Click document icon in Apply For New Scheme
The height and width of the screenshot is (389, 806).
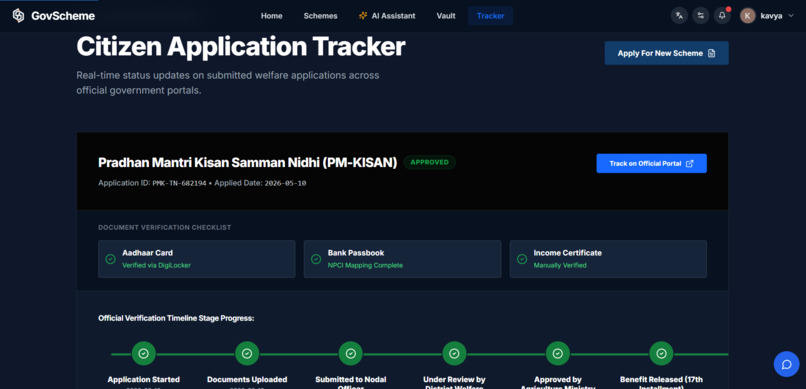(x=711, y=53)
